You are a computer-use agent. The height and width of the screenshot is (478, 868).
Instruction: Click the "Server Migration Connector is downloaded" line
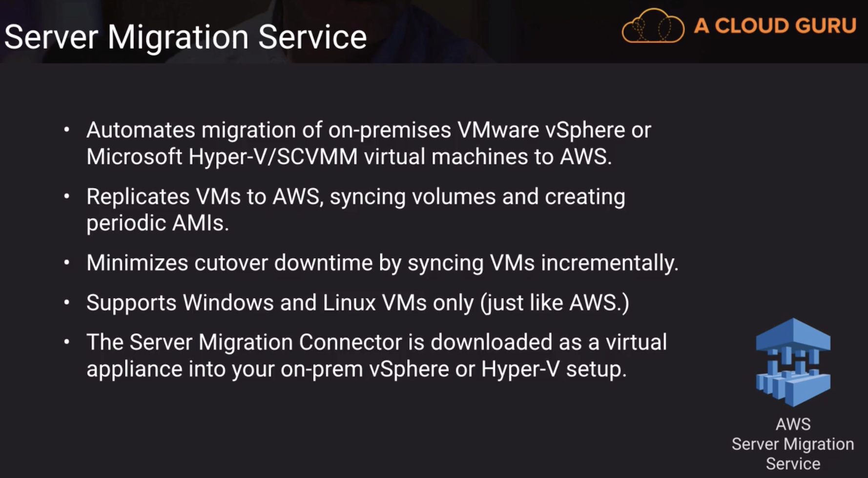coord(376,342)
